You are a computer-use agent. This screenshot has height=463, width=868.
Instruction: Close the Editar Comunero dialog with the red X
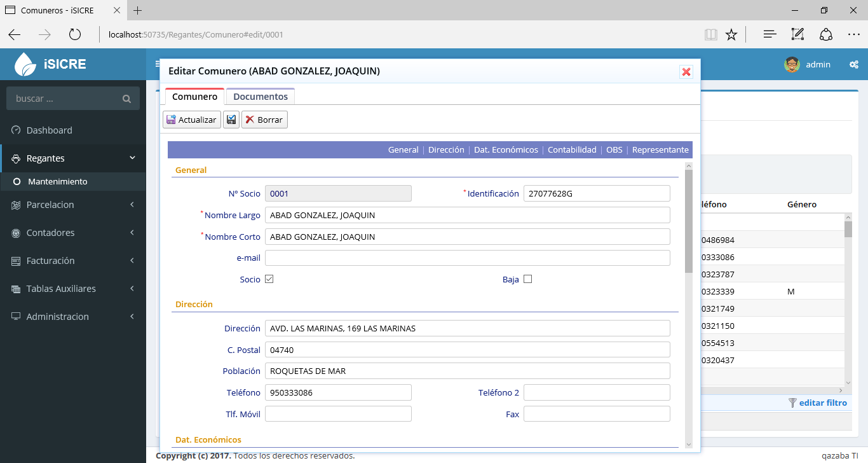click(x=686, y=72)
